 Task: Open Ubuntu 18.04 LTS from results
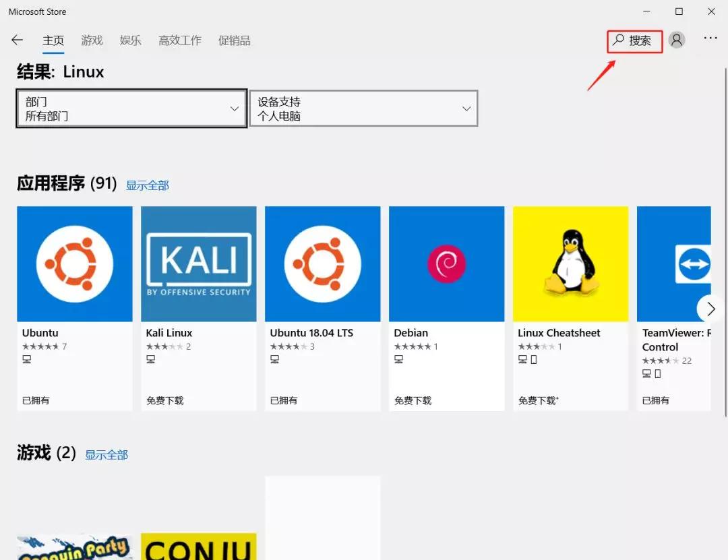pos(322,263)
